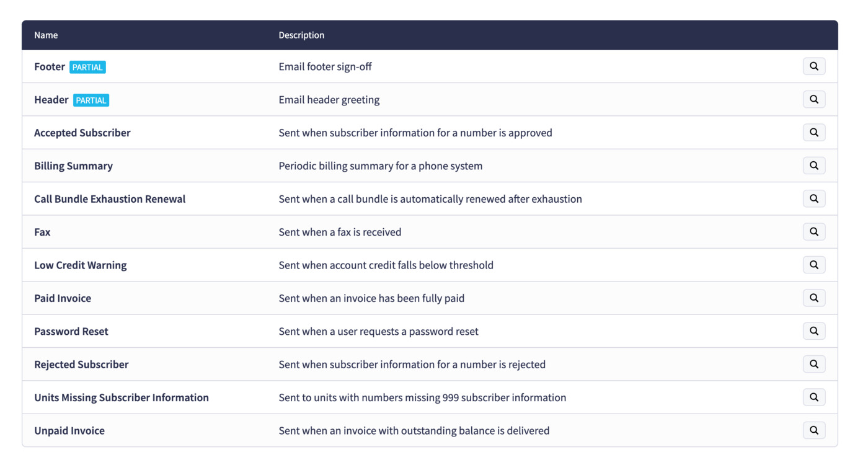Click the PARTIAL badge next to Footer

point(87,67)
